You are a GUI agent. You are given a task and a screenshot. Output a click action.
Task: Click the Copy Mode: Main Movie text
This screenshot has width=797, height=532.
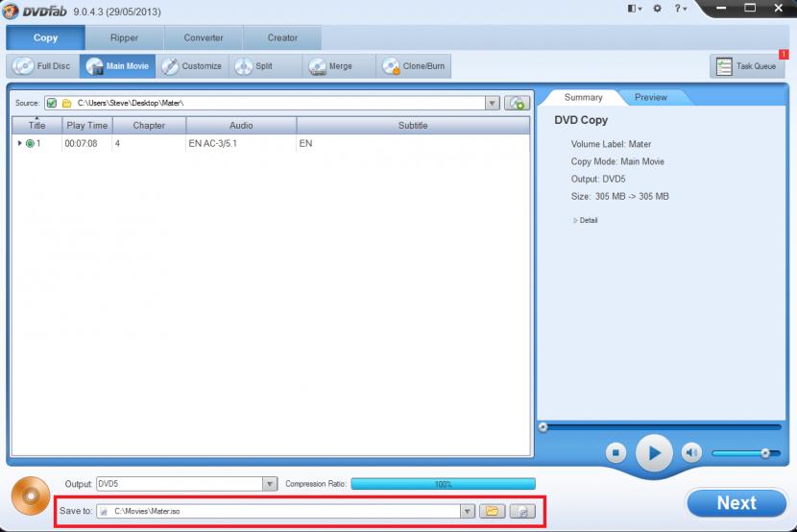(617, 161)
